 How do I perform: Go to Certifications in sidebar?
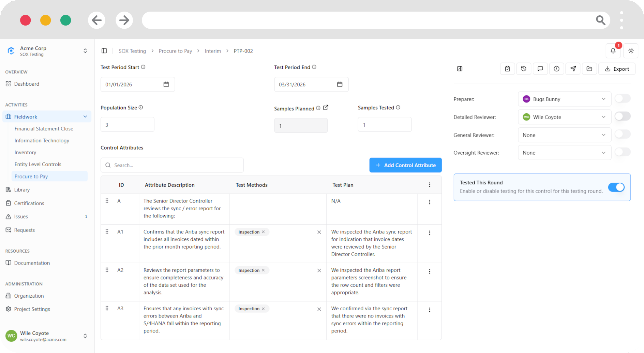[29, 203]
